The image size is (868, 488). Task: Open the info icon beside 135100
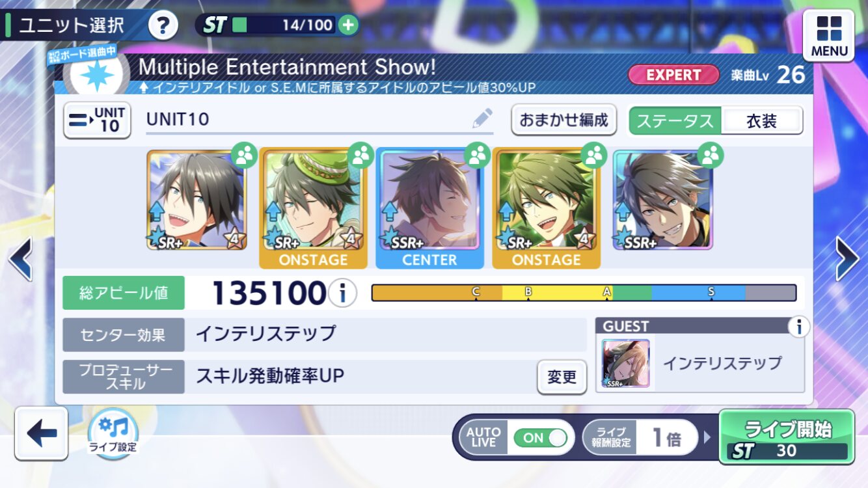point(342,293)
